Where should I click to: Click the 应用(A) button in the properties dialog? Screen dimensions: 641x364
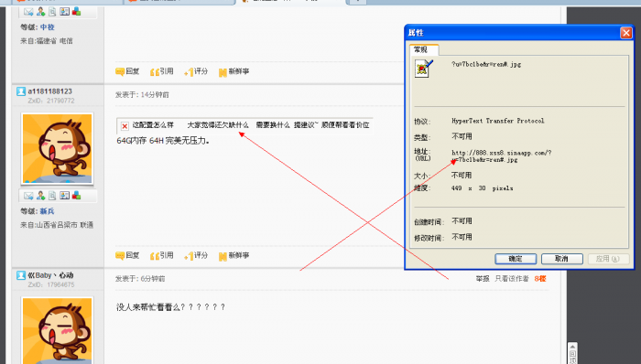pyautogui.click(x=608, y=259)
